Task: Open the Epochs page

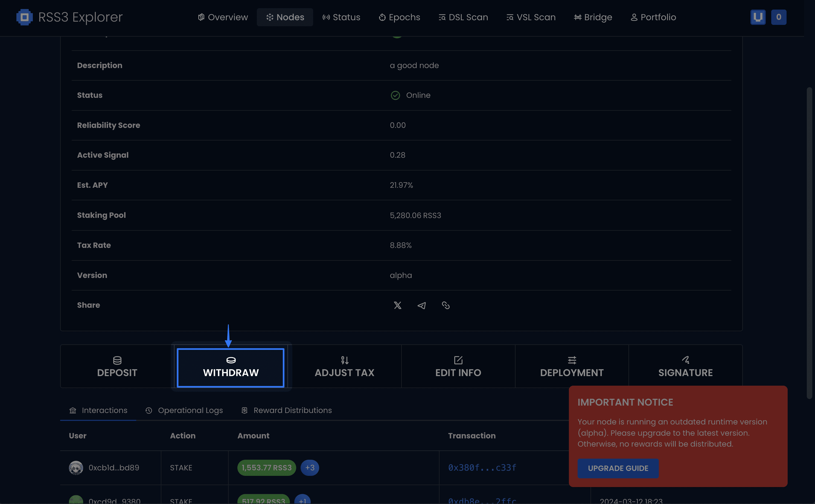Action: (x=399, y=17)
